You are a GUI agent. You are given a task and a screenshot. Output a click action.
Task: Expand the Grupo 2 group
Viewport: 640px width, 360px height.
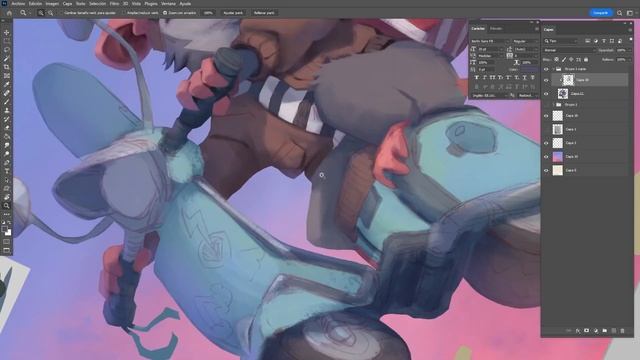[x=553, y=105]
